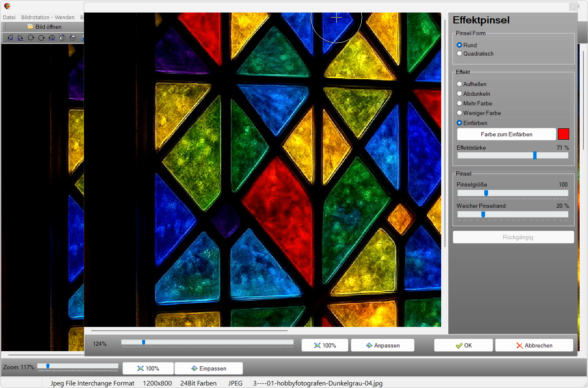
Task: Click the 180° half-circle rotation icon
Action: pyautogui.click(x=52, y=38)
